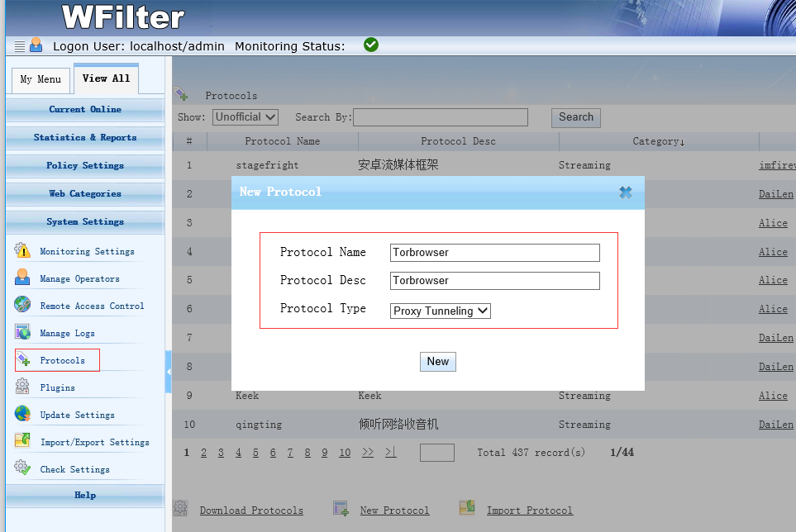Open Monitoring Settings menu item

click(88, 252)
